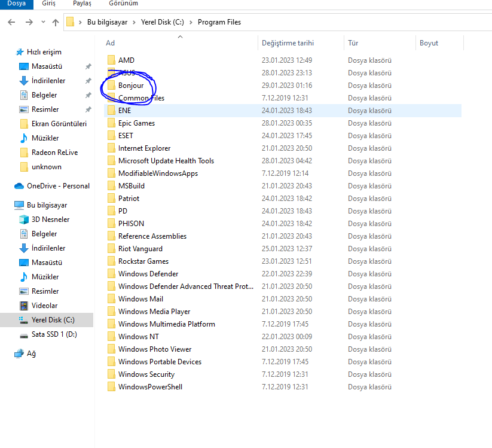
Task: Open pinned Belgeler document icon
Action: pos(24,95)
